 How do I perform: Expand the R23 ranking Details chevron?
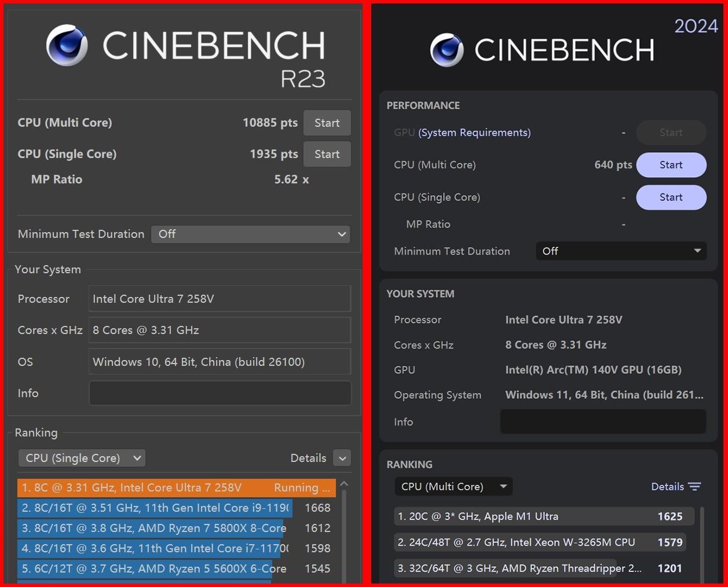tap(342, 458)
